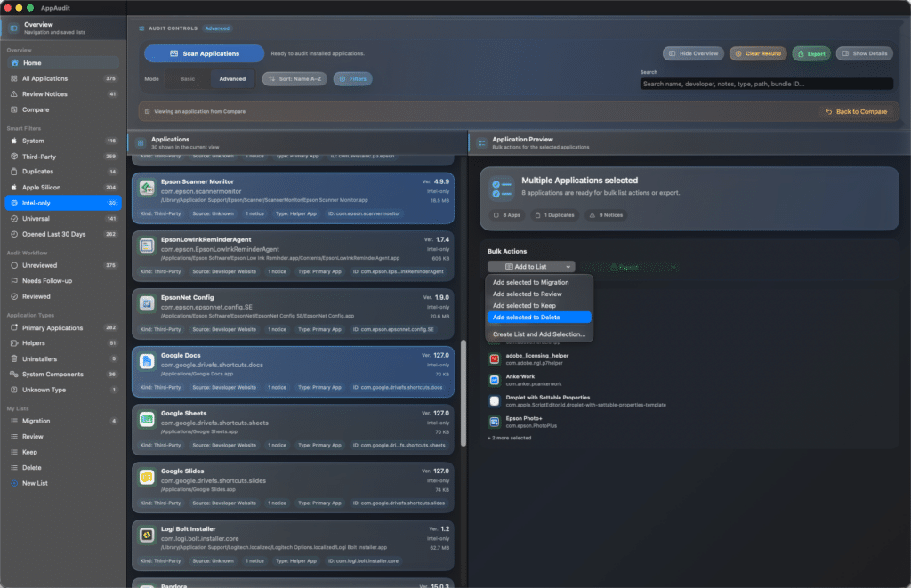Choose Add selected to Review

click(x=539, y=294)
